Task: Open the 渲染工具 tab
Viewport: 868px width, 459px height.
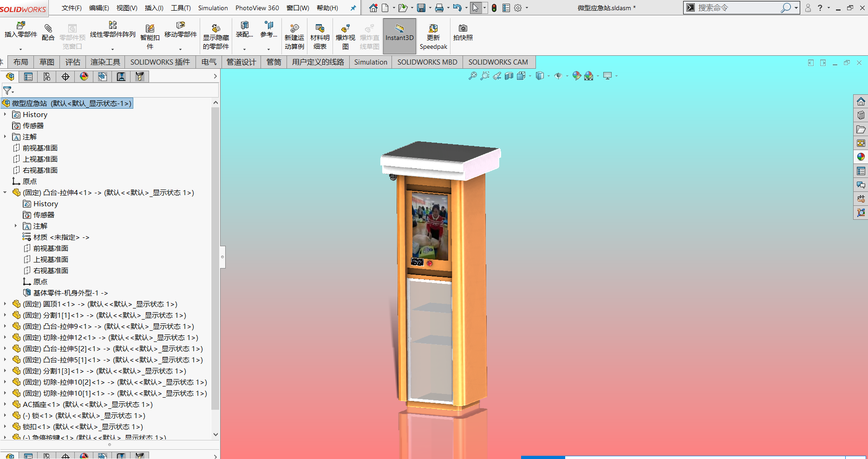Action: point(105,62)
